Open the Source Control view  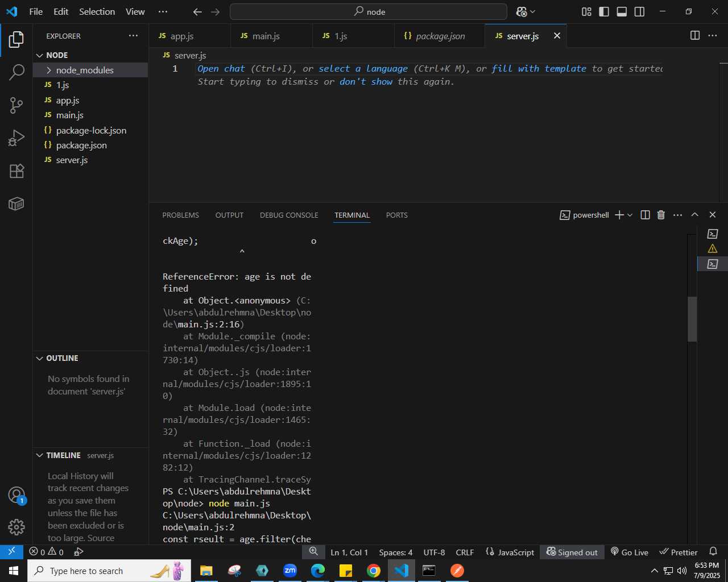[16, 105]
